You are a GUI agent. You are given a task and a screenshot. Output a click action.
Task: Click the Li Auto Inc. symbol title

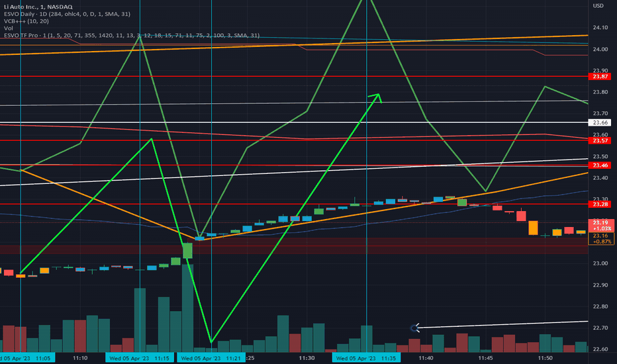click(38, 7)
